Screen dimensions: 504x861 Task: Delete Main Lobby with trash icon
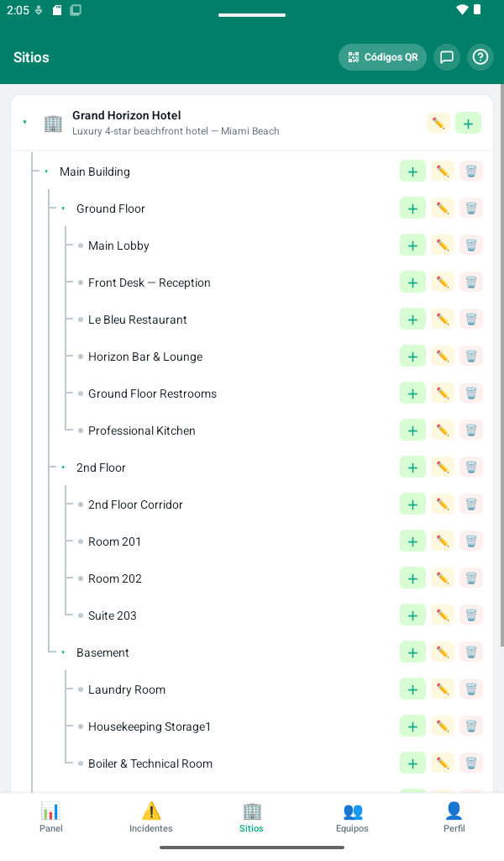tap(471, 246)
